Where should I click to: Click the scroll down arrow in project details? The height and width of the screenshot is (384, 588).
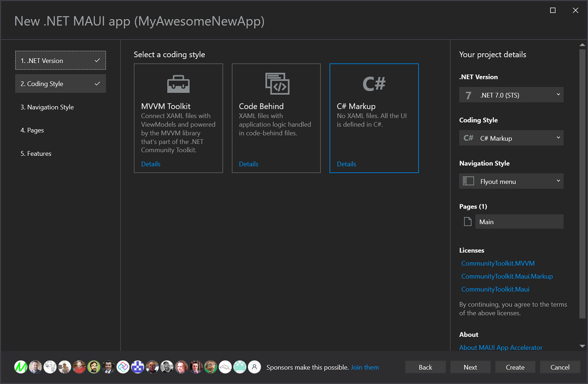[582, 346]
